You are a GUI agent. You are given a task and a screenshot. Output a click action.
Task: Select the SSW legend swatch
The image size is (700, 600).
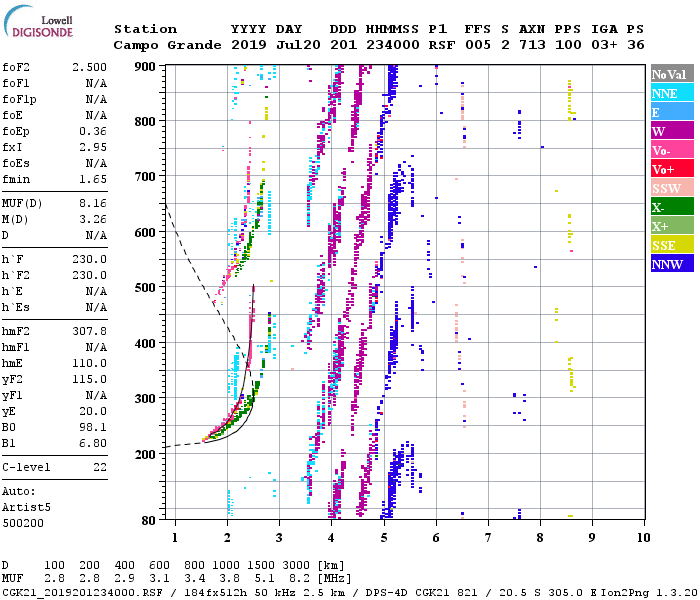pyautogui.click(x=672, y=188)
